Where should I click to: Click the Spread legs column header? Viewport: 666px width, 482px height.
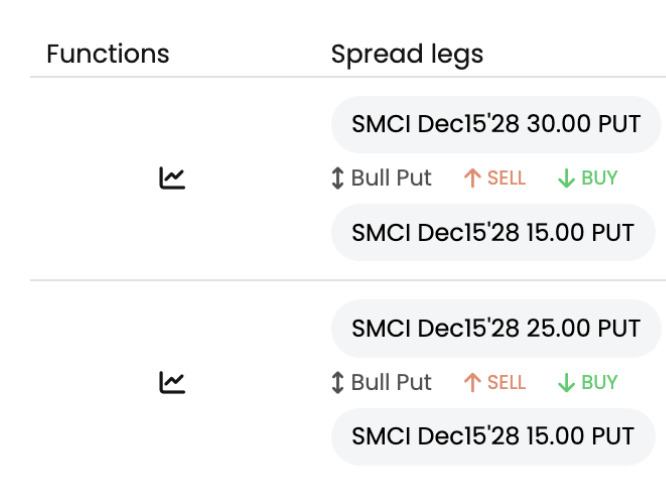407,55
